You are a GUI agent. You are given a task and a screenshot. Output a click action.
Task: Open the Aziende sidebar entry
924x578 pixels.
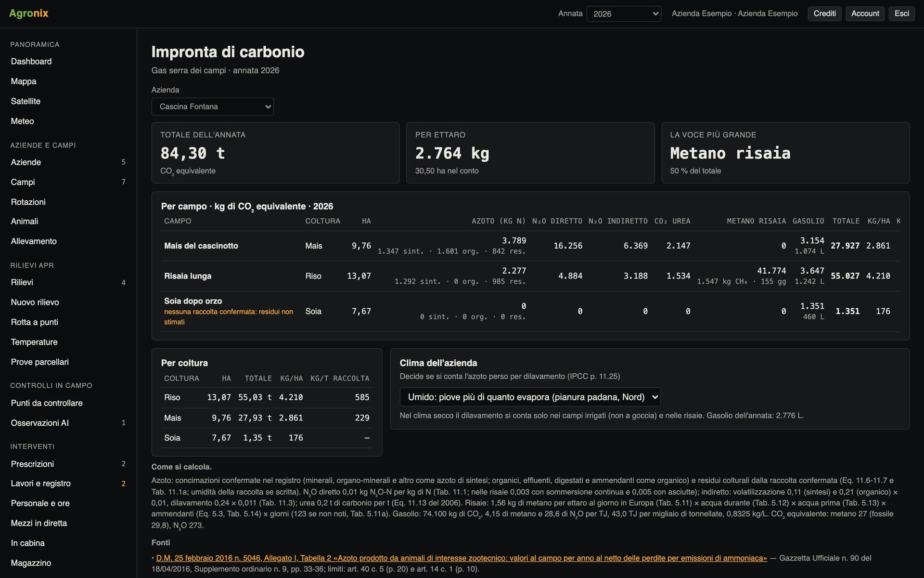click(x=68, y=162)
